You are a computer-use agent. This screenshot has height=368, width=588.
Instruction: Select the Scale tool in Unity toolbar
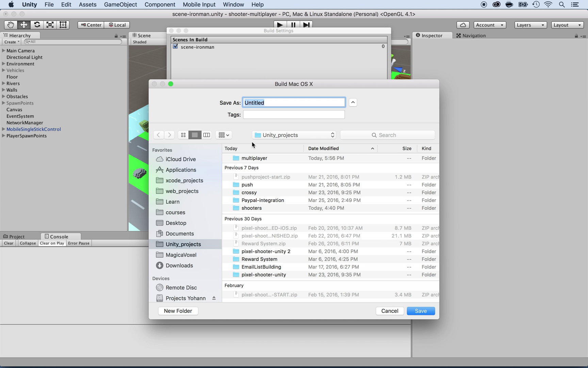tap(50, 25)
